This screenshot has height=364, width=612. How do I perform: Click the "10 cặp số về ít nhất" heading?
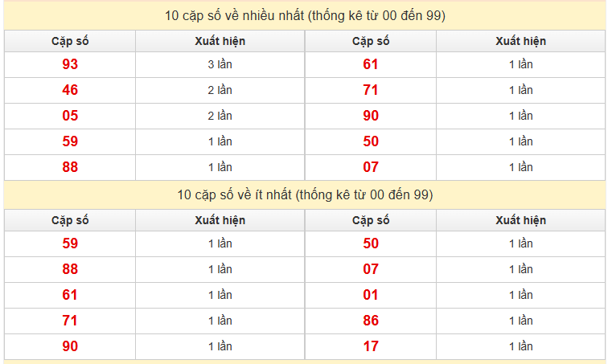click(305, 194)
